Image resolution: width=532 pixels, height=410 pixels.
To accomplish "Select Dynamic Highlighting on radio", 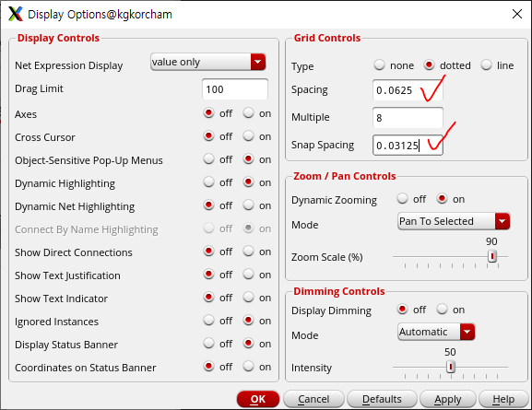I will [248, 182].
